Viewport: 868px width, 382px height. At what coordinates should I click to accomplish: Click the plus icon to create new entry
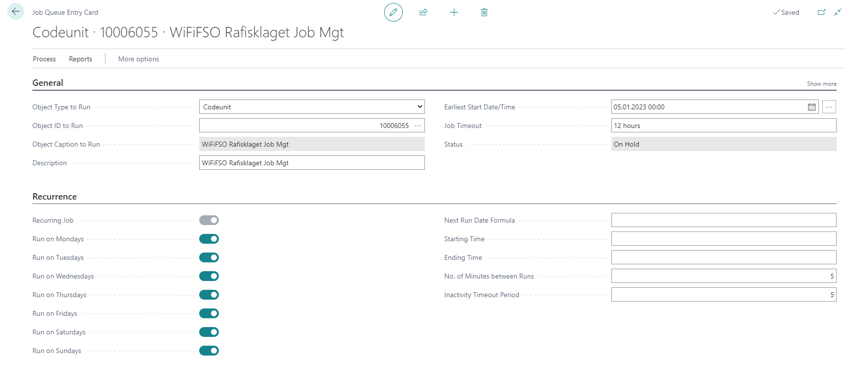tap(454, 12)
